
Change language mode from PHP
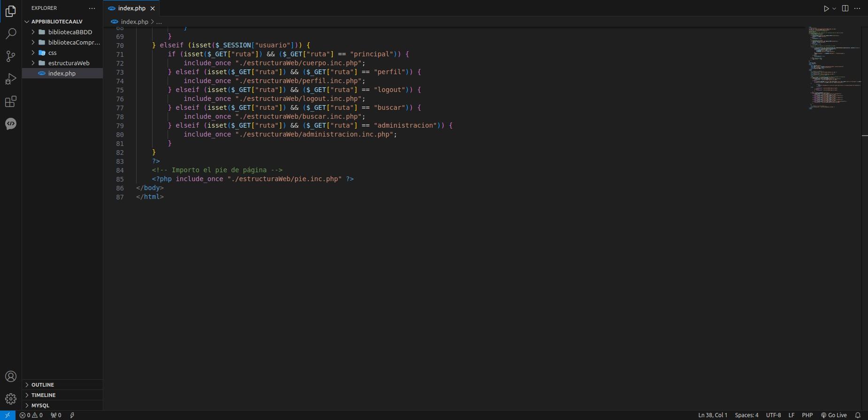click(x=807, y=415)
